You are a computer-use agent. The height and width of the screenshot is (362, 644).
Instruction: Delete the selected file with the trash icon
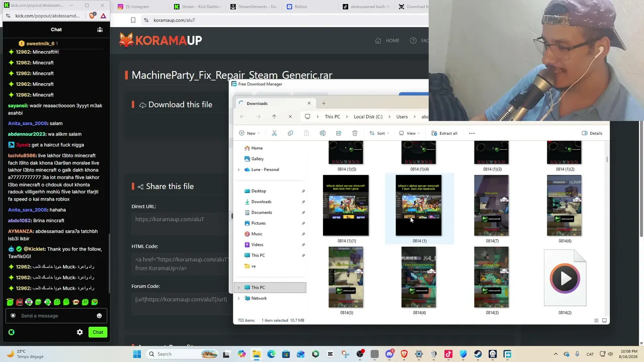coord(355,133)
